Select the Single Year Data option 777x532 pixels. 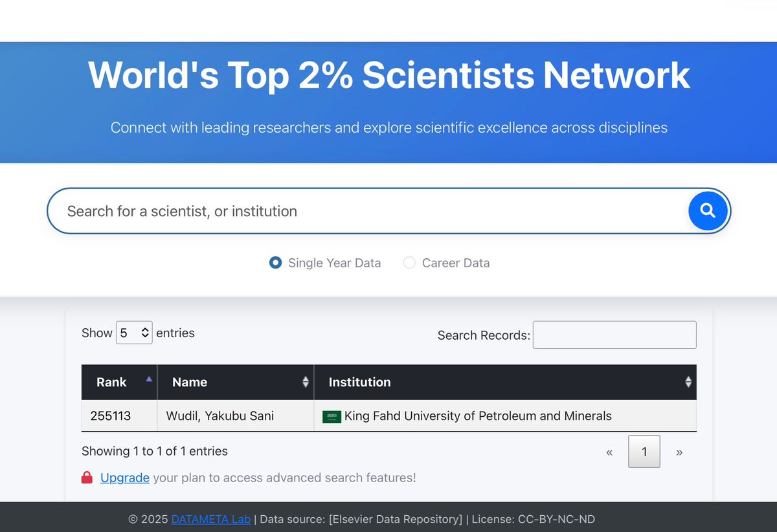(x=275, y=263)
